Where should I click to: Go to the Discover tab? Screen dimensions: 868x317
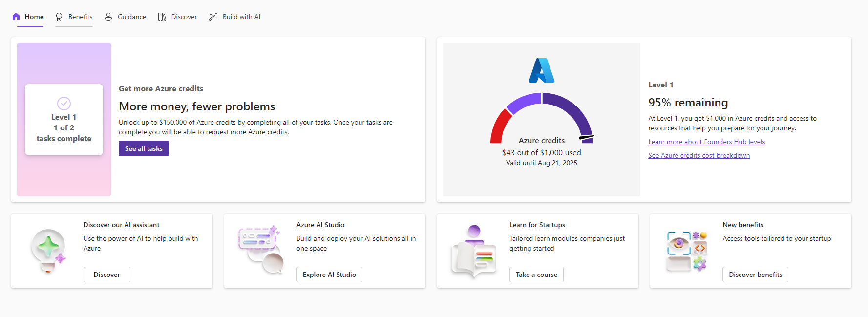pos(178,17)
